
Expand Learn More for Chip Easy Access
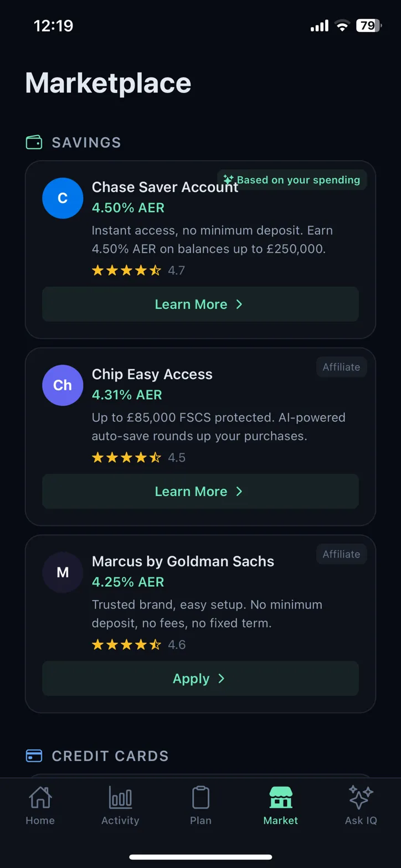(x=199, y=491)
